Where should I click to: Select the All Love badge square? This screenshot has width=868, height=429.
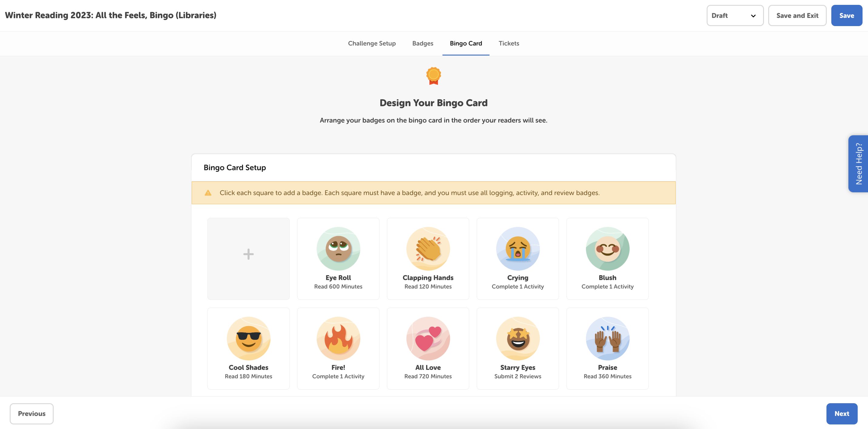pyautogui.click(x=428, y=349)
